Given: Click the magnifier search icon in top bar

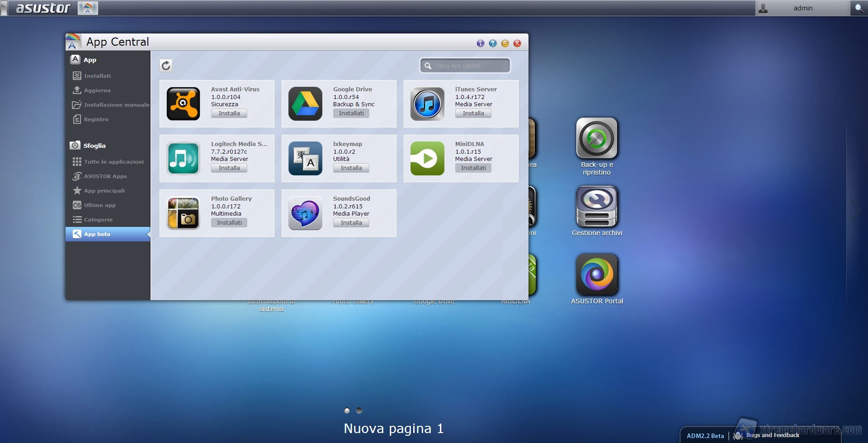Looking at the screenshot, I should coord(859,8).
